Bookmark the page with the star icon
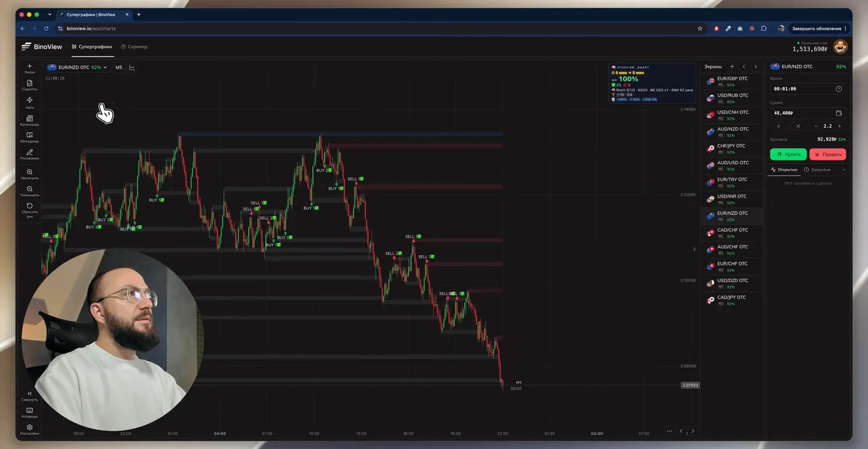 (x=700, y=28)
